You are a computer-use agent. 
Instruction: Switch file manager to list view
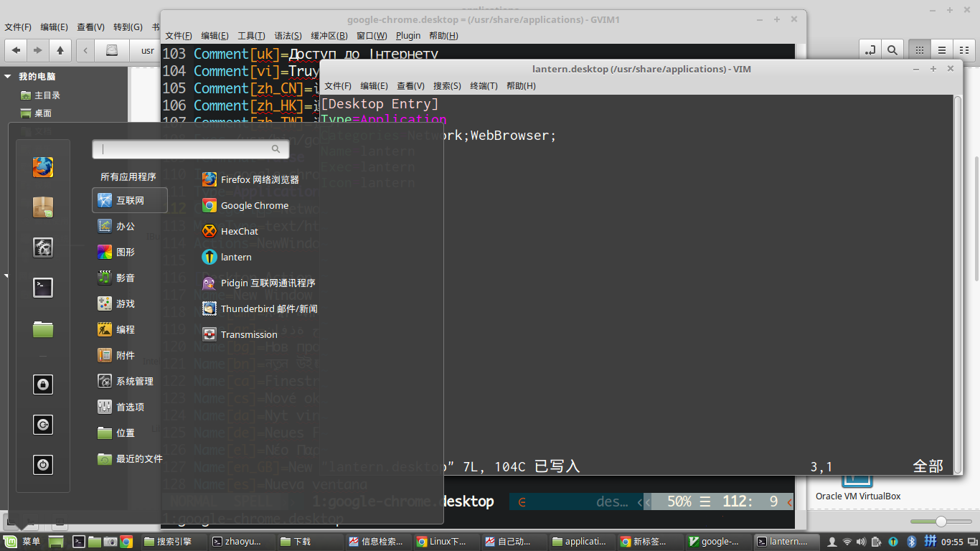pos(942,50)
